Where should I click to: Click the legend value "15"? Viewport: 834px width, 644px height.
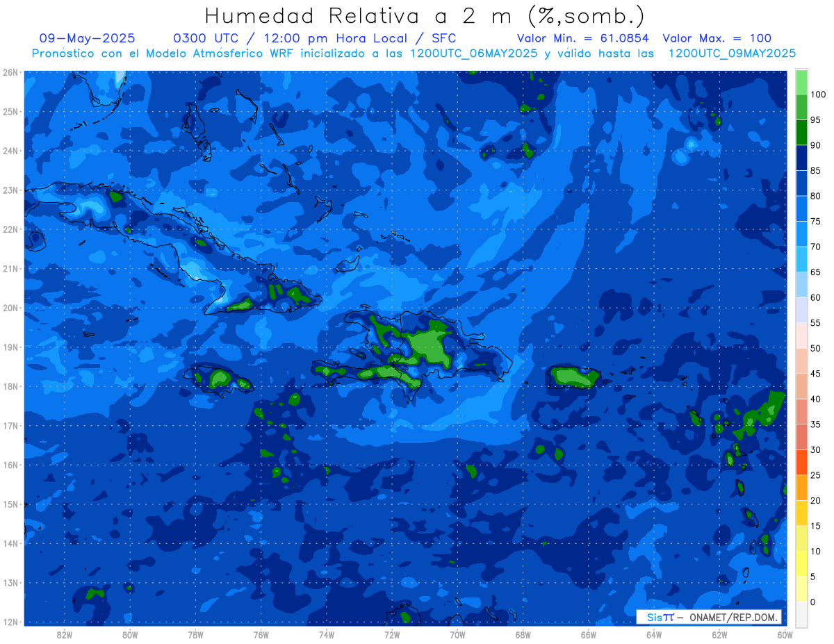(x=815, y=526)
